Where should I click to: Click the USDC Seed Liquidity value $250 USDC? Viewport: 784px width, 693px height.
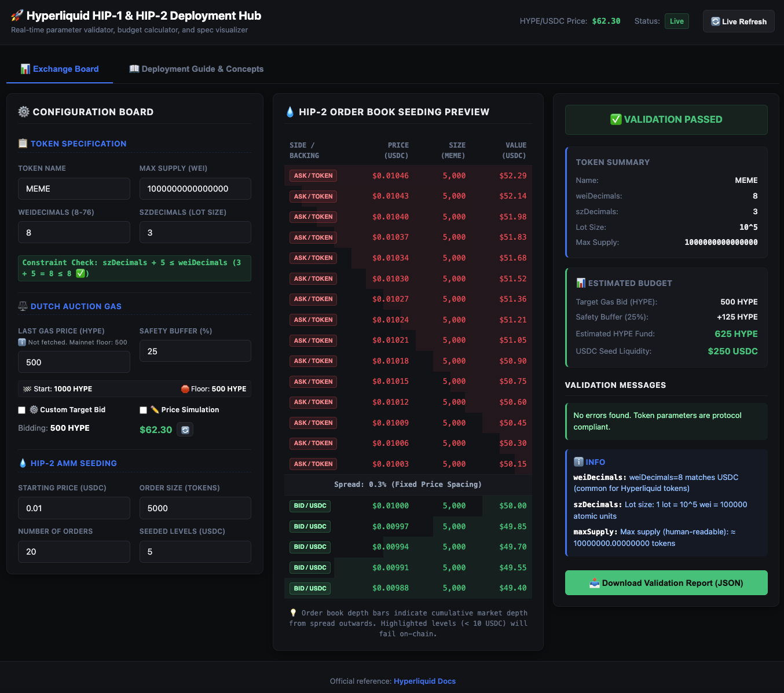tap(732, 351)
